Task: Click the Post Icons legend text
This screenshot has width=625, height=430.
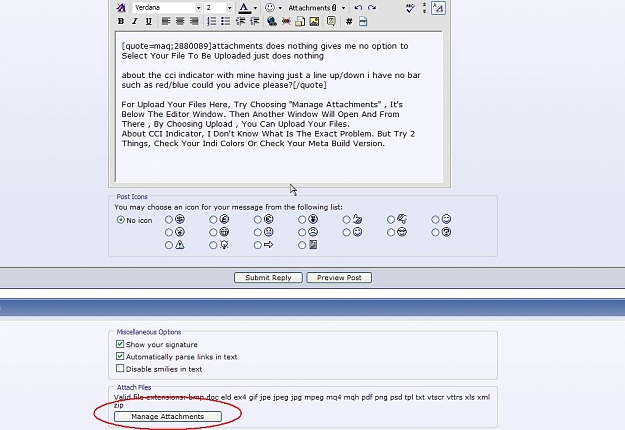Action: click(x=132, y=197)
